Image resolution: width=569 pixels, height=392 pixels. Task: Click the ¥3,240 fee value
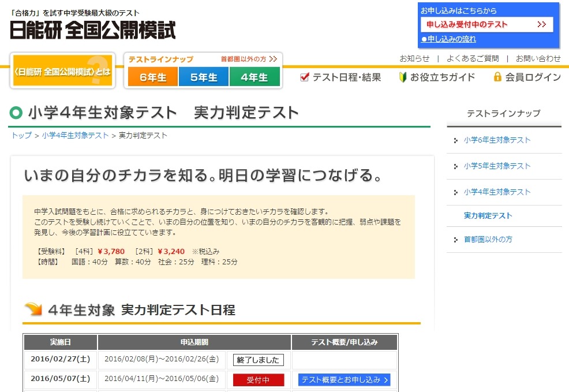[171, 252]
